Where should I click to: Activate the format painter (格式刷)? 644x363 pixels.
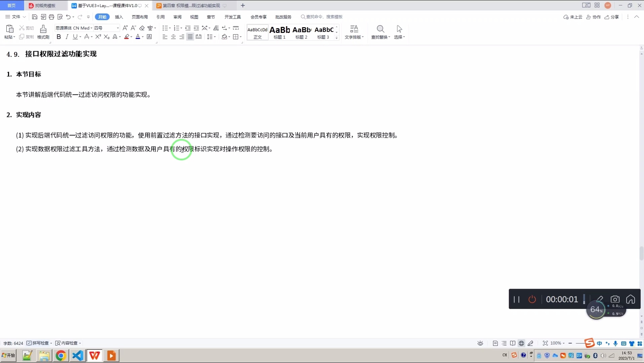coord(43,32)
